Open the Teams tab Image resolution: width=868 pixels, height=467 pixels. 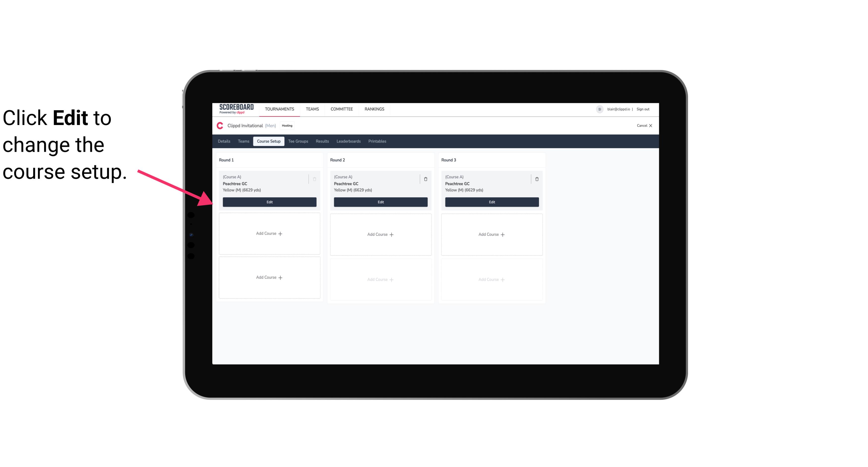[243, 141]
